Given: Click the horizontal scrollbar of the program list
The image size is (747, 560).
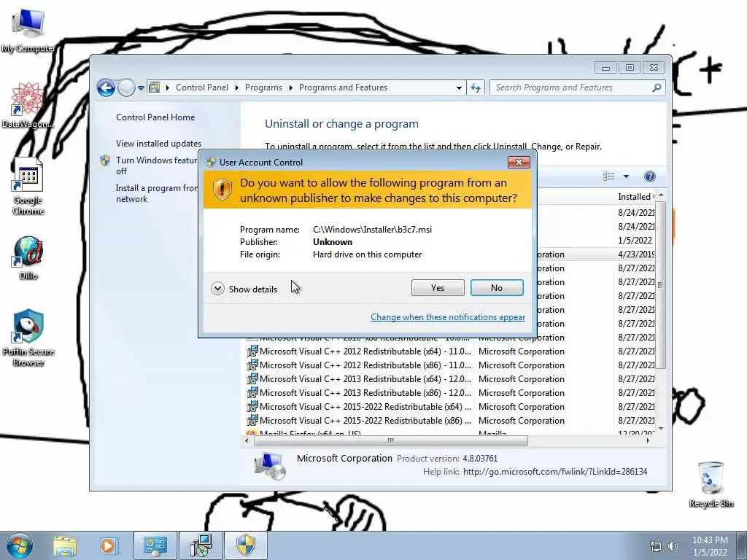Looking at the screenshot, I should (391, 440).
